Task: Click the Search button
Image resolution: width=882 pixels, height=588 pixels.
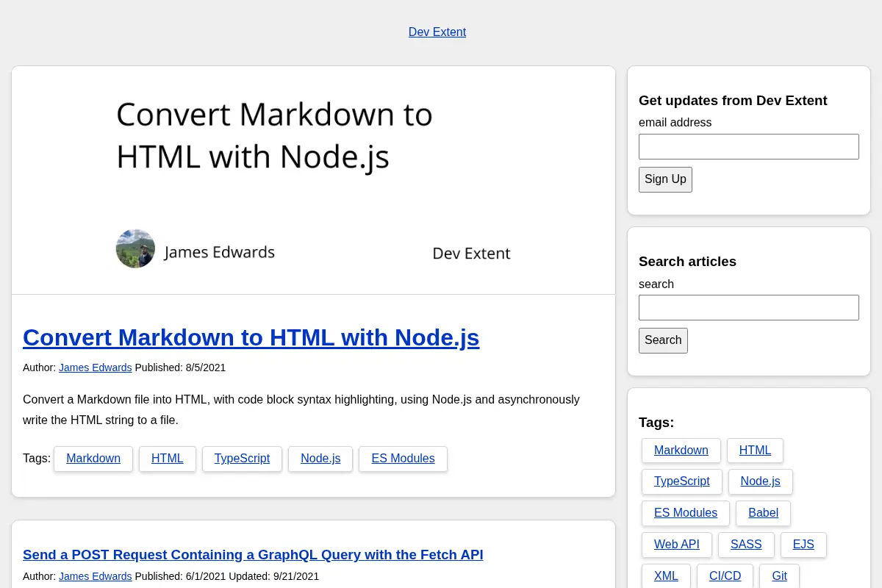Action: click(663, 340)
